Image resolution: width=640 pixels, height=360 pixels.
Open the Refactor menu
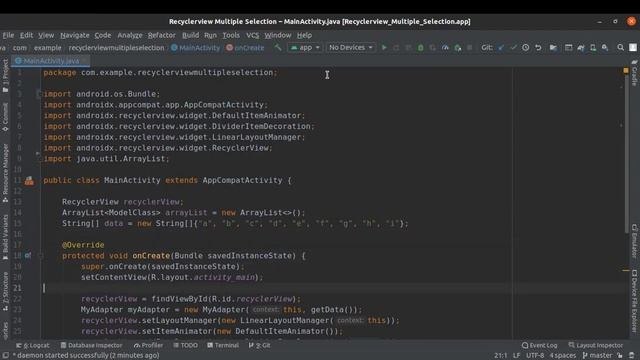pyautogui.click(x=162, y=36)
